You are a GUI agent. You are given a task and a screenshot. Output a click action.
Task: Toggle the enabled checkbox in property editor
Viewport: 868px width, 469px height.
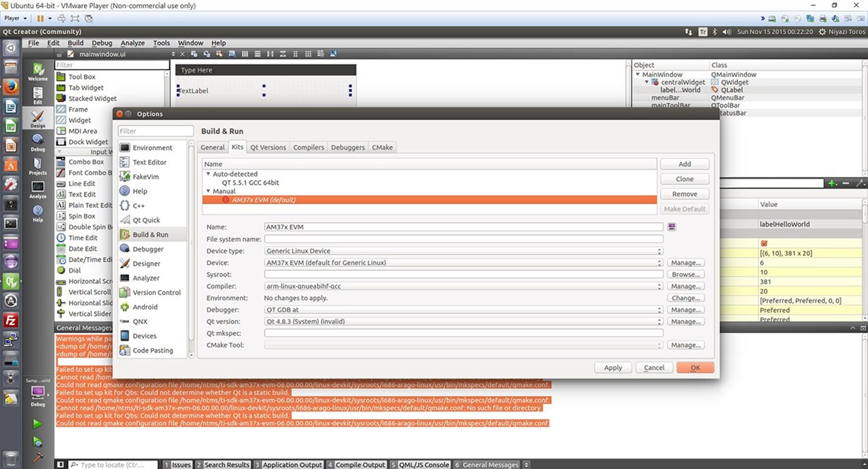(x=764, y=243)
